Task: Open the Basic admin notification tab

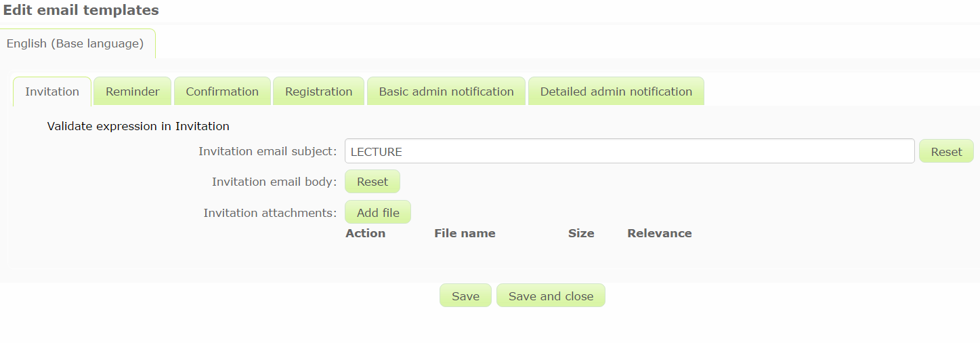Action: pyautogui.click(x=446, y=92)
